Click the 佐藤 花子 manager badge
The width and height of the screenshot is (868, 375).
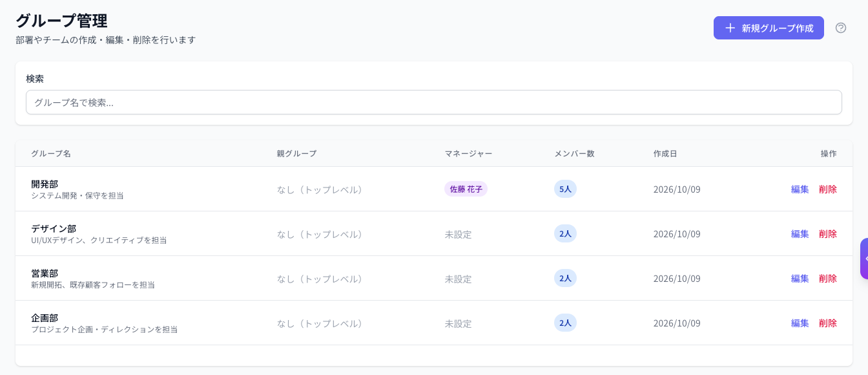click(x=466, y=189)
